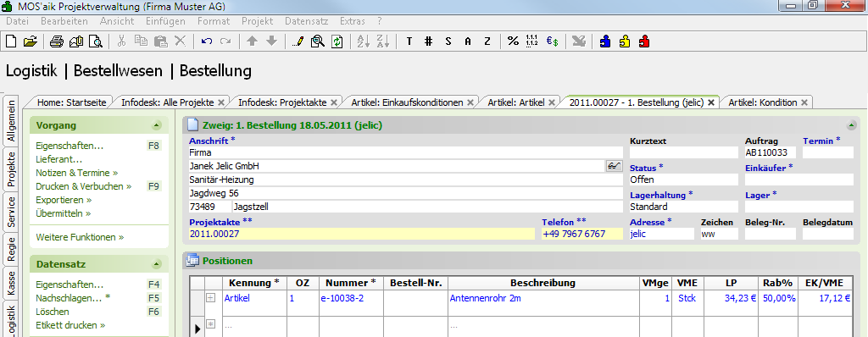Viewport: 868px width, 337px height.
Task: Open the Projekt menu
Action: tap(258, 21)
